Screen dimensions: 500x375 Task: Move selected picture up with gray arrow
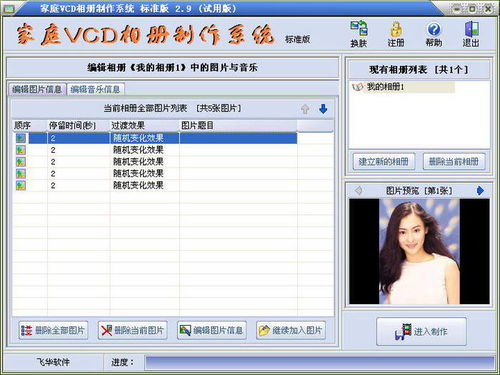pyautogui.click(x=305, y=109)
